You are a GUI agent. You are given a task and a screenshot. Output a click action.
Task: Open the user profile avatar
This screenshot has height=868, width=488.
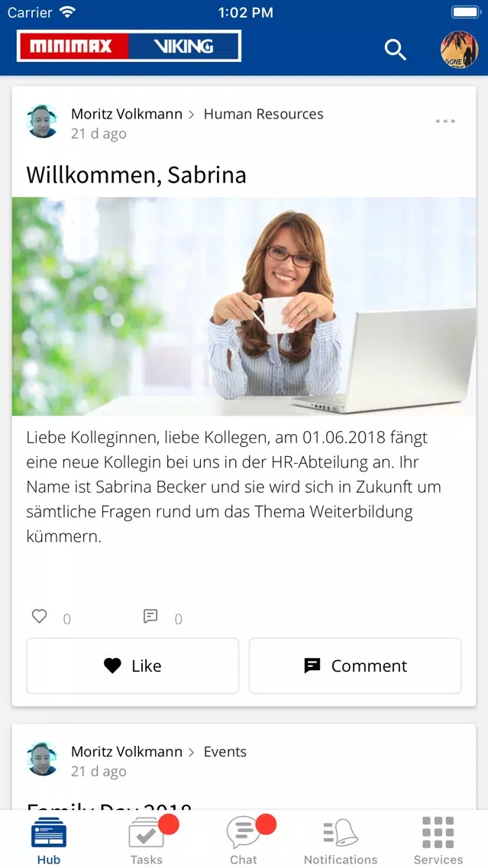459,49
